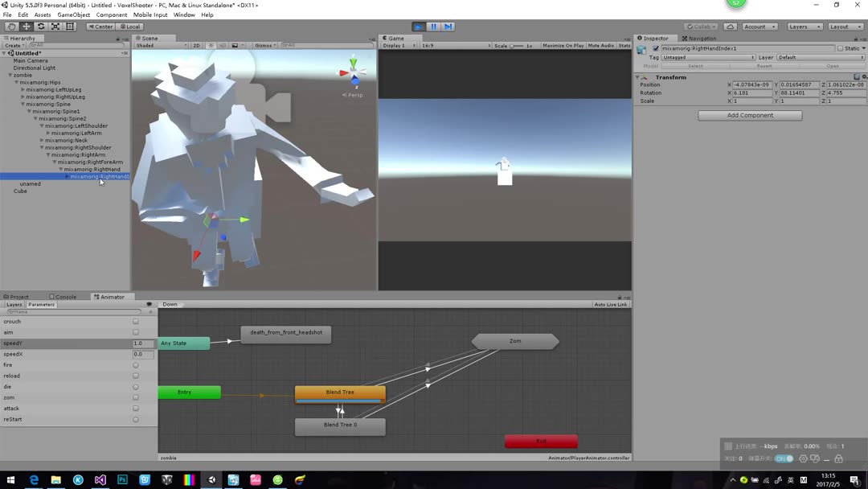Select the Blend Tree node in the Animator
868x489 pixels.
tap(340, 392)
